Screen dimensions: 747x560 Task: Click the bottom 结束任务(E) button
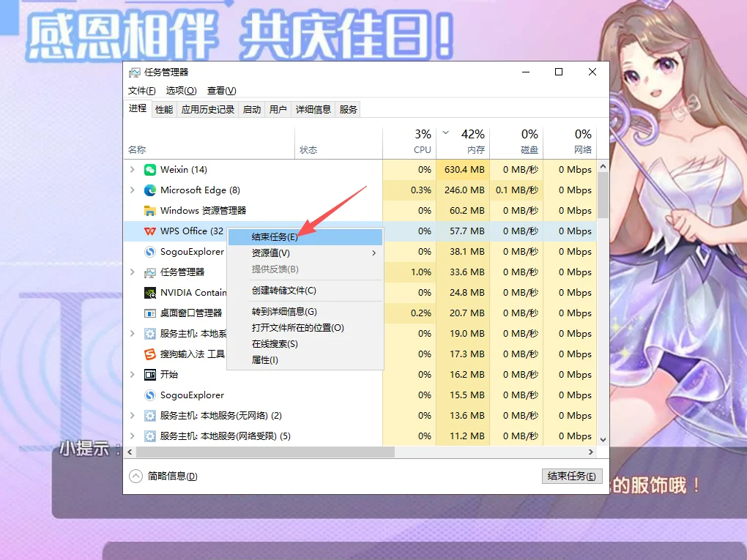pos(572,477)
